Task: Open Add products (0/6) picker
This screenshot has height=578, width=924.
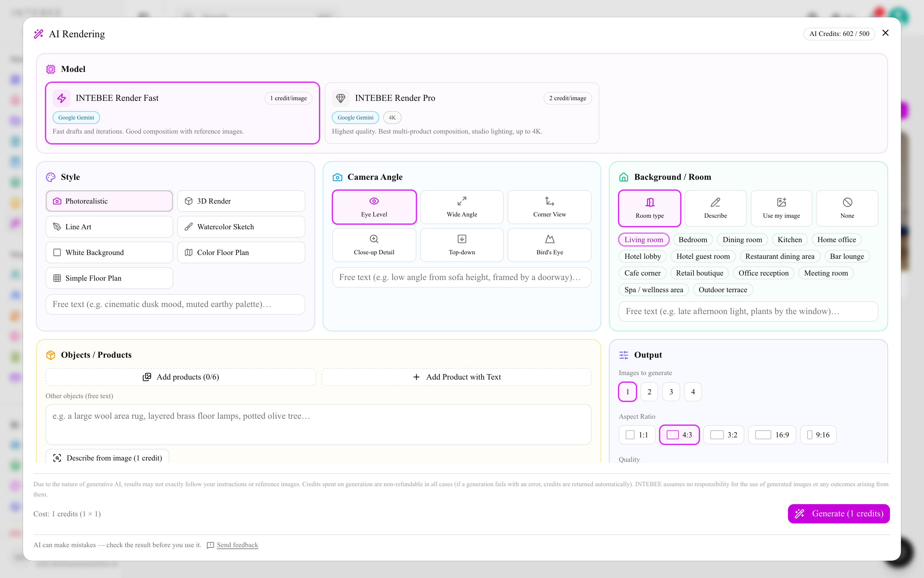Action: click(x=181, y=377)
